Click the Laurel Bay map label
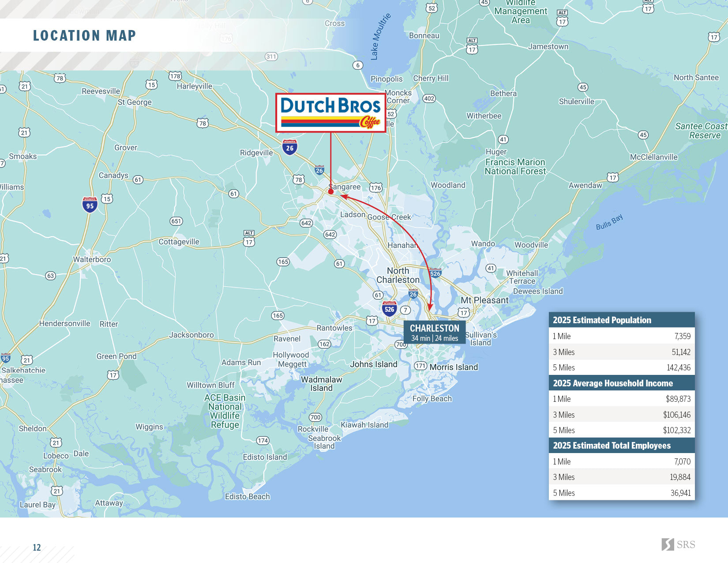 tap(38, 505)
